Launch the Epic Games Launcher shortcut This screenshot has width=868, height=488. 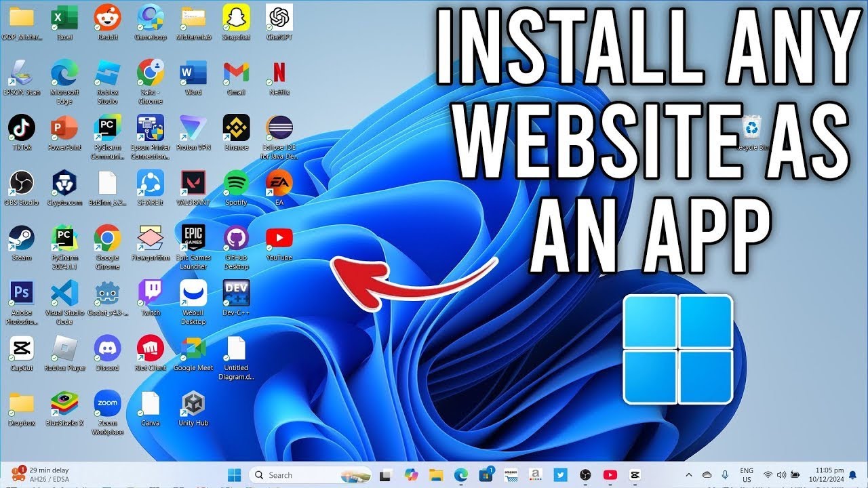[x=193, y=246]
